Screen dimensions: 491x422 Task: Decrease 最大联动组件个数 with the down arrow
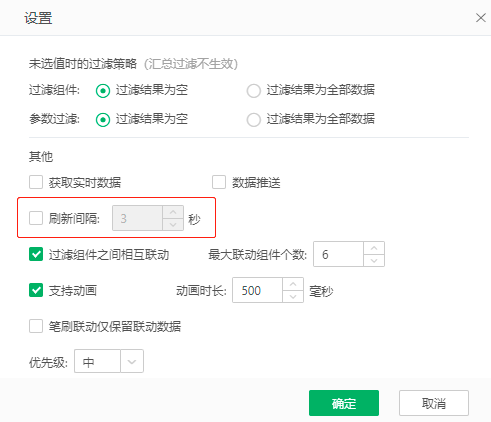pos(374,260)
